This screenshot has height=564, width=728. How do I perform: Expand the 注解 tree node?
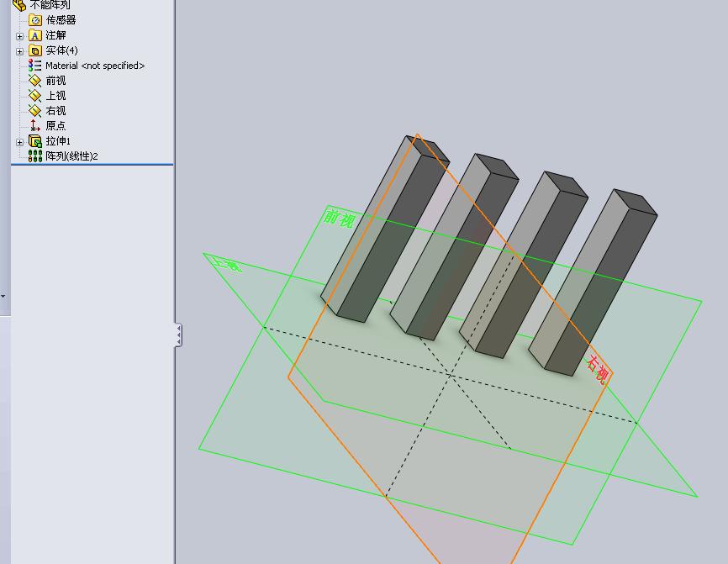tap(19, 36)
